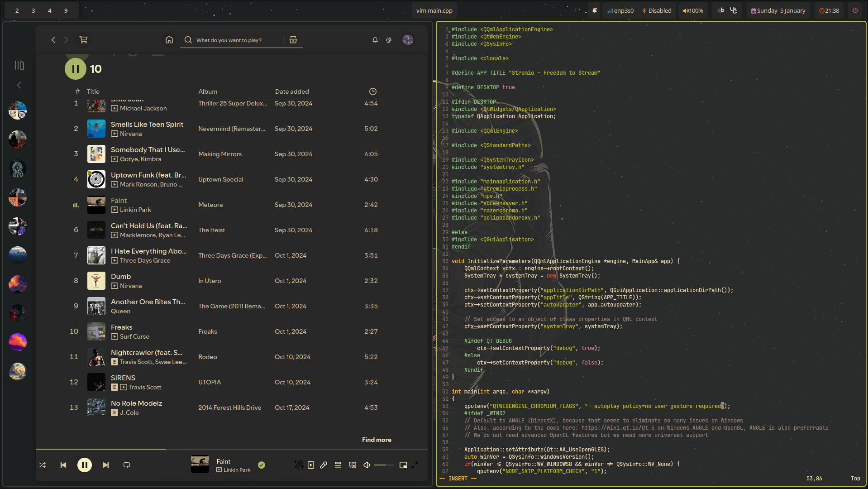Open Your Library icon in sidebar
This screenshot has width=868, height=489.
point(19,65)
